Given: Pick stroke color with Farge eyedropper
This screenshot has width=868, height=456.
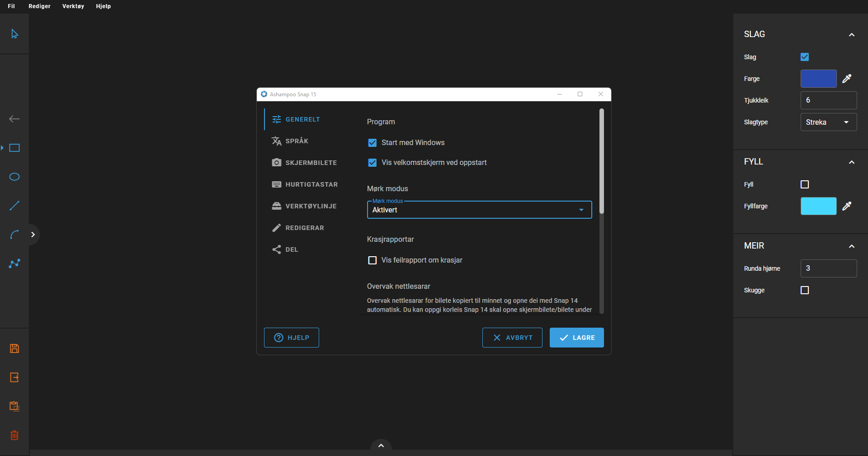Looking at the screenshot, I should [847, 79].
